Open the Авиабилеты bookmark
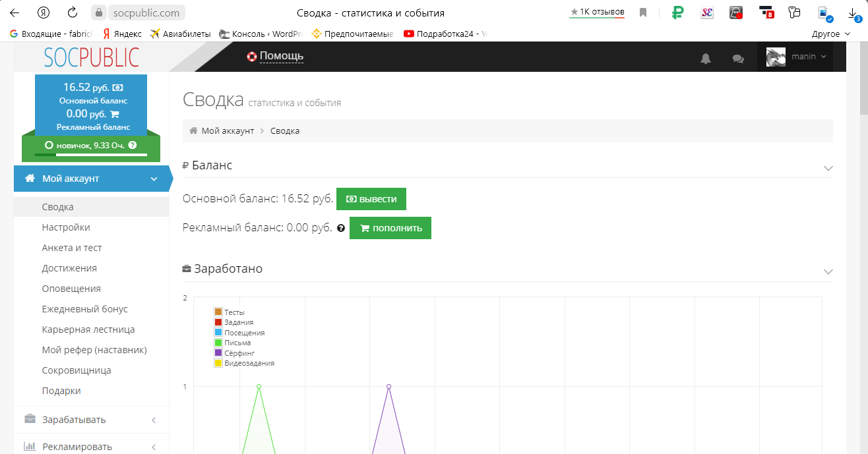 pos(180,34)
